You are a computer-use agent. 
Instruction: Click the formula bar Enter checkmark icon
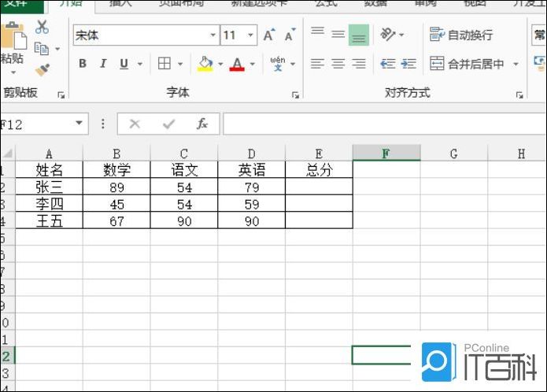point(169,124)
